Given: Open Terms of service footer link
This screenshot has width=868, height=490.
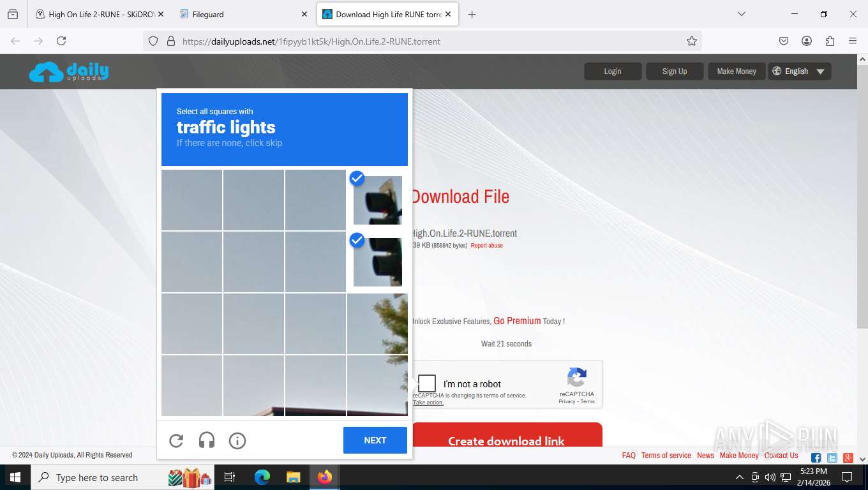Looking at the screenshot, I should pyautogui.click(x=666, y=456).
